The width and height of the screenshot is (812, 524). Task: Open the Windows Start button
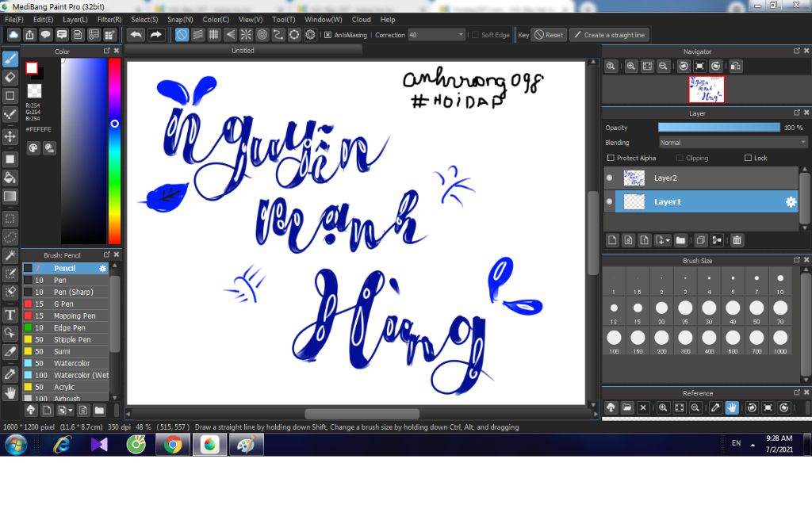16,445
